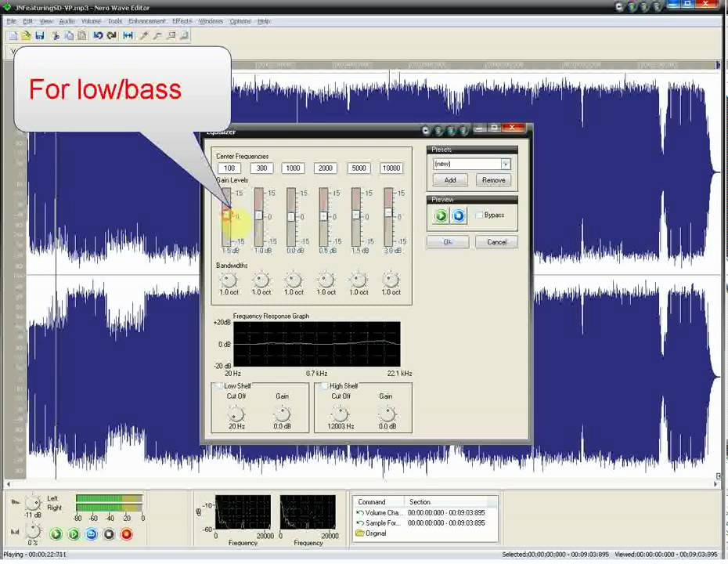Click Remove preset button

493,180
